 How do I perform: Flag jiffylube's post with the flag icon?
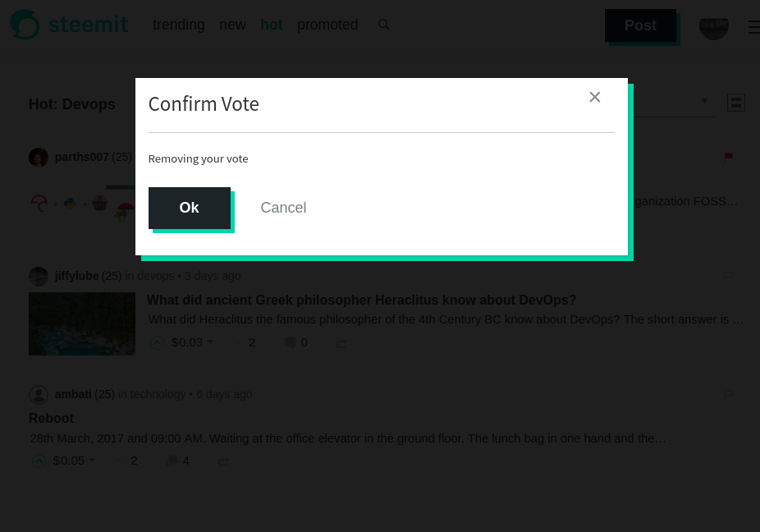(x=728, y=276)
